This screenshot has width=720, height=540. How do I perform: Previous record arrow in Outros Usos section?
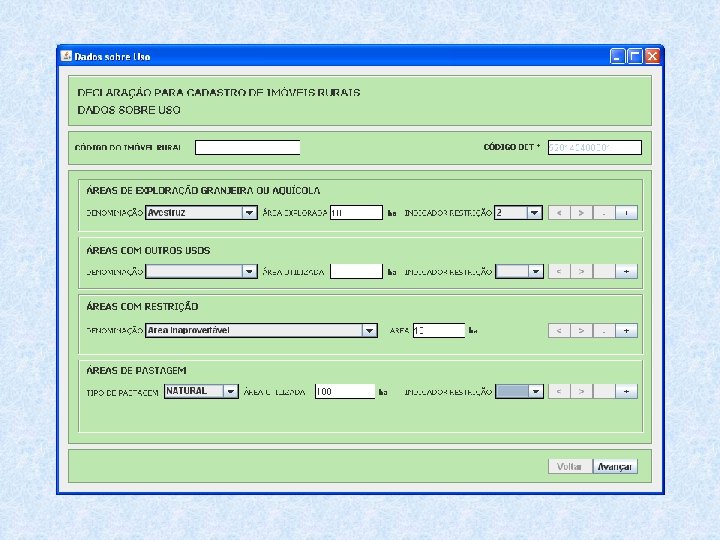[559, 271]
